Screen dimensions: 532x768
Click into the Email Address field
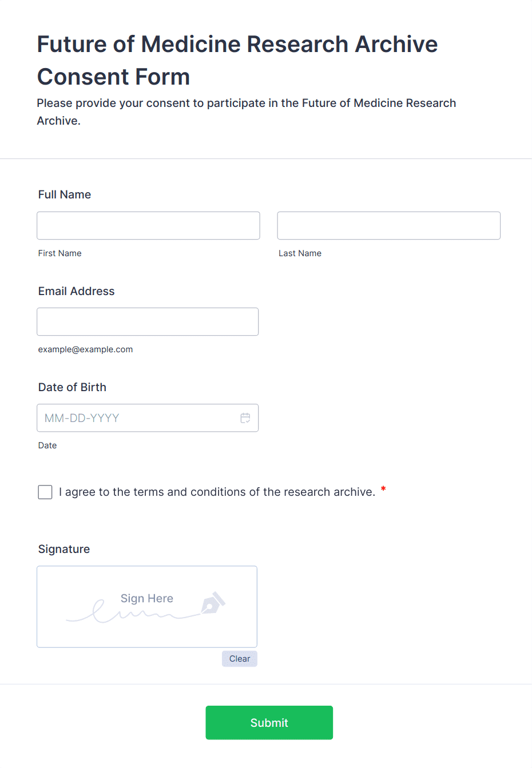point(148,321)
